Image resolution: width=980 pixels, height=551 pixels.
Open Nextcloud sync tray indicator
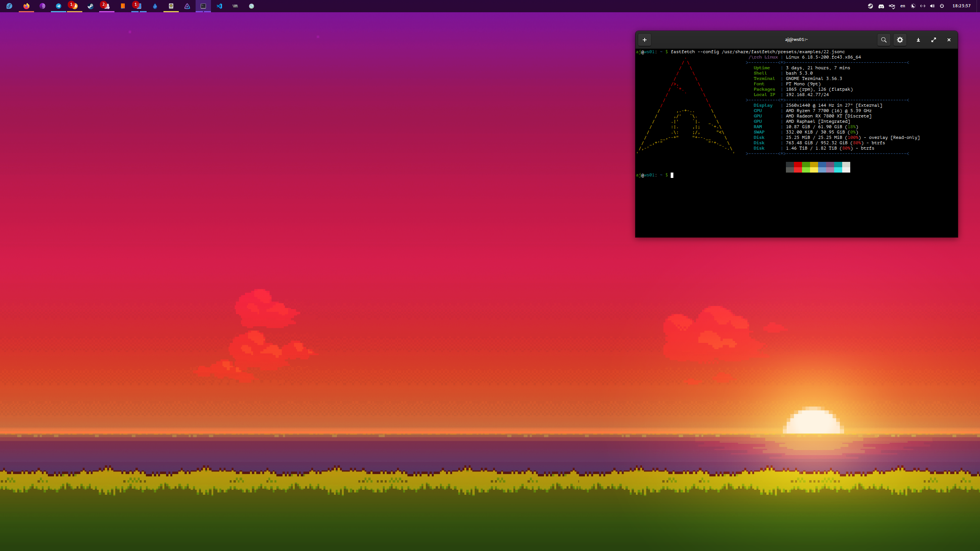[892, 6]
